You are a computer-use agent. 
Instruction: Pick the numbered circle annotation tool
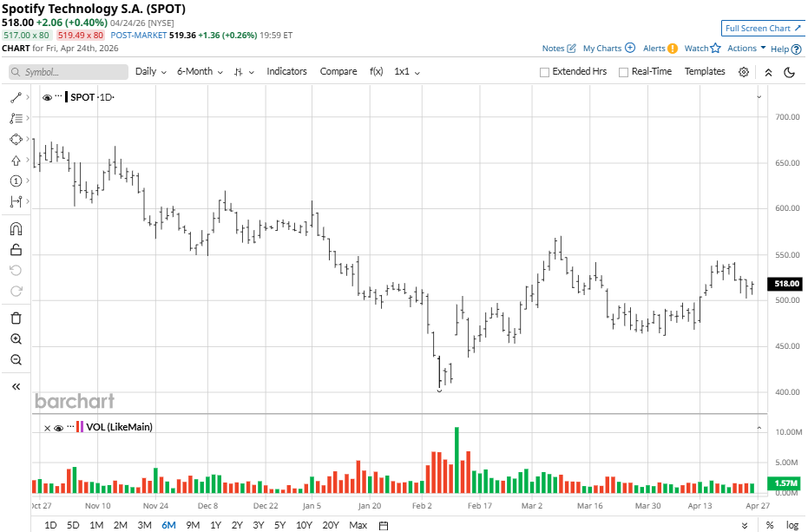[x=16, y=181]
